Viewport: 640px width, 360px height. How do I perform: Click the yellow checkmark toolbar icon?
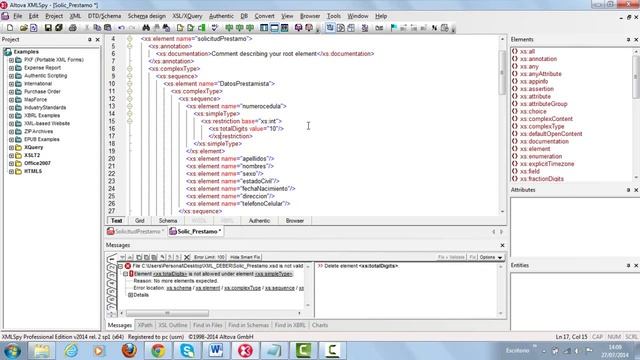180,28
